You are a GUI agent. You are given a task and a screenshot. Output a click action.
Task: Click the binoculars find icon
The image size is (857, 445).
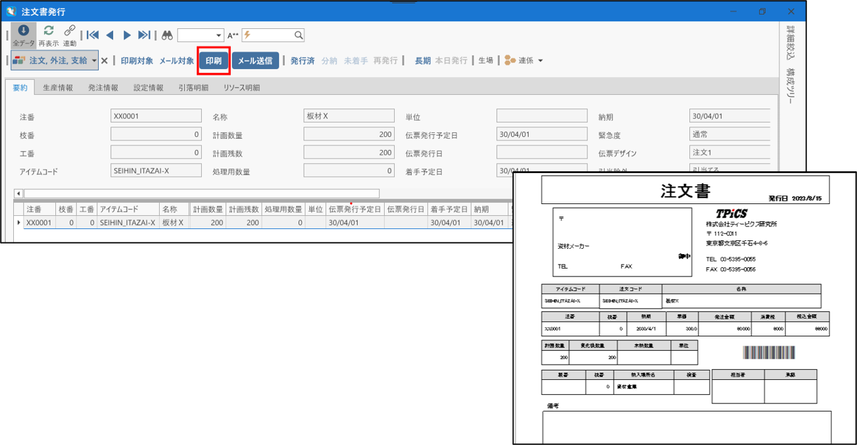(x=167, y=35)
